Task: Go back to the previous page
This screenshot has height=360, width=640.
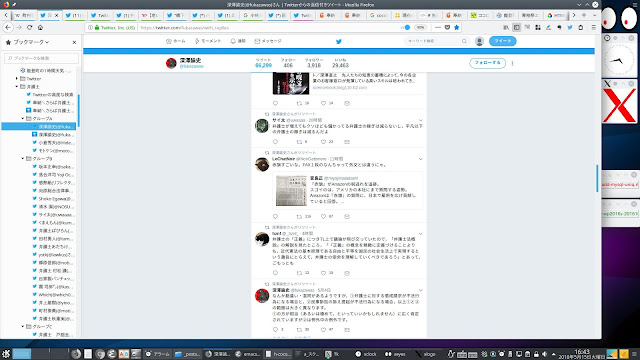Action: click(8, 27)
